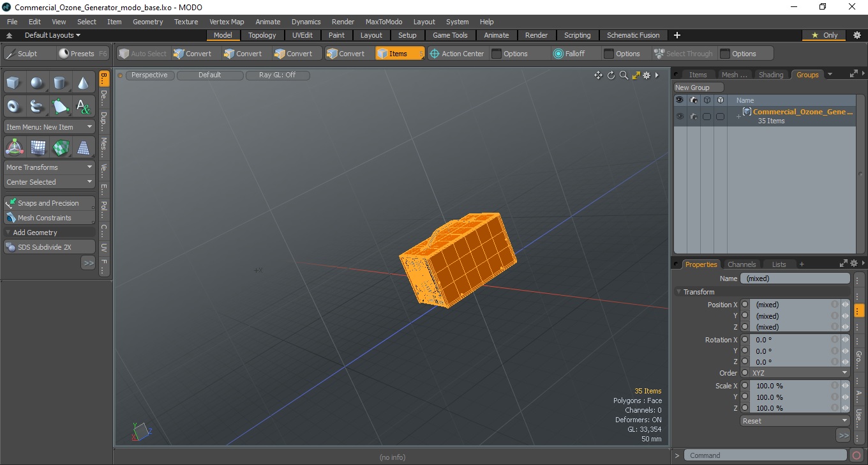Click the viewport rotate icon
Viewport: 868px width, 465px height.
click(x=611, y=75)
